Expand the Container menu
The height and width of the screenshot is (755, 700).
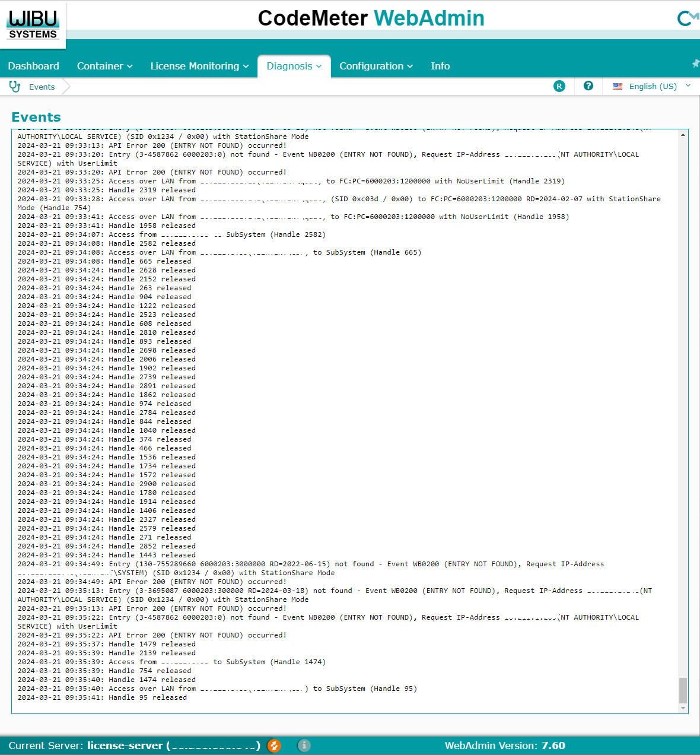104,66
